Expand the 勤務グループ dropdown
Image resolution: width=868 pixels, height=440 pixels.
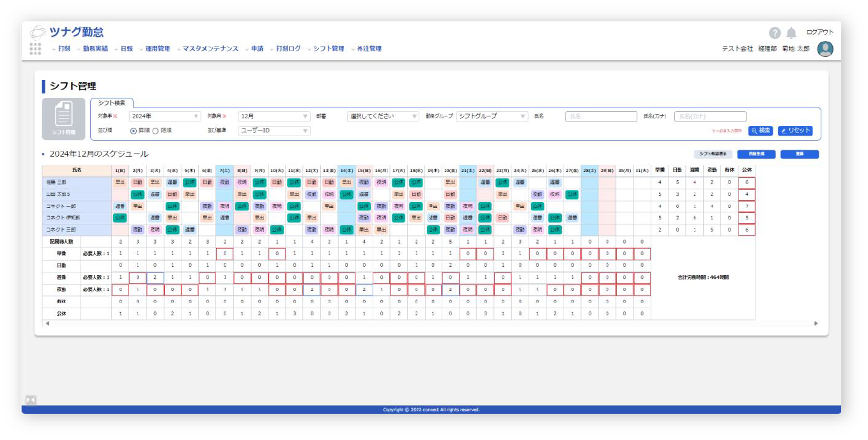pos(492,116)
